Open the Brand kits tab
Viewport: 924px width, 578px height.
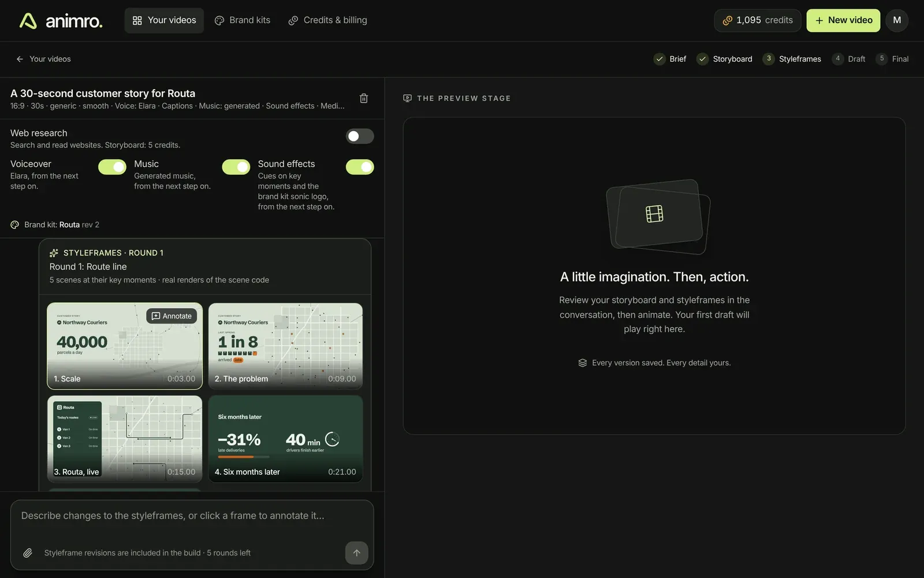click(x=243, y=20)
